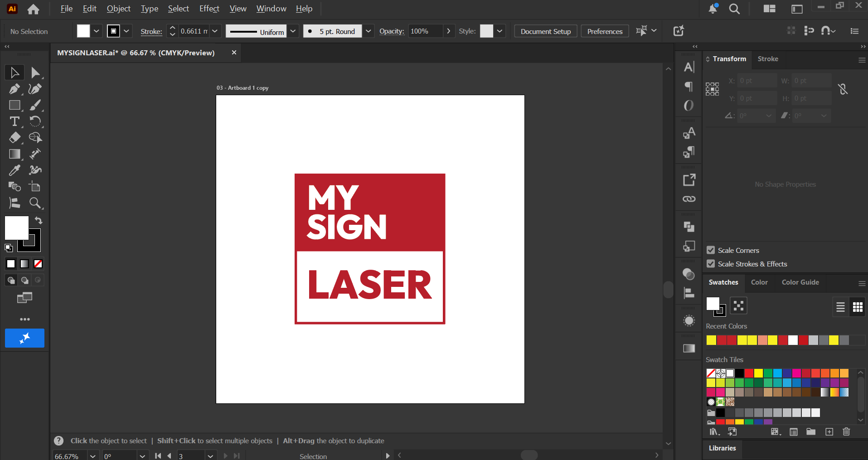Reset to default fill and stroke
The height and width of the screenshot is (460, 868).
point(9,248)
